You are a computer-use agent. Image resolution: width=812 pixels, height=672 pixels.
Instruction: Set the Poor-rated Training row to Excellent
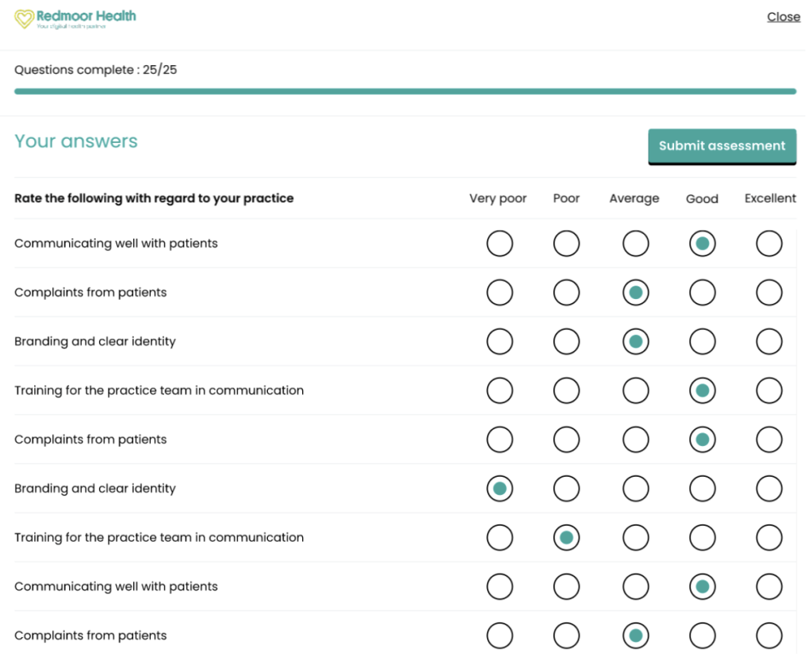(768, 538)
